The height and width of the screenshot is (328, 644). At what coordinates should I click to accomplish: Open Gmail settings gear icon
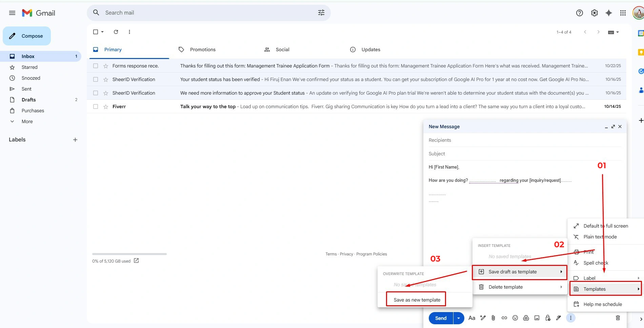click(595, 13)
